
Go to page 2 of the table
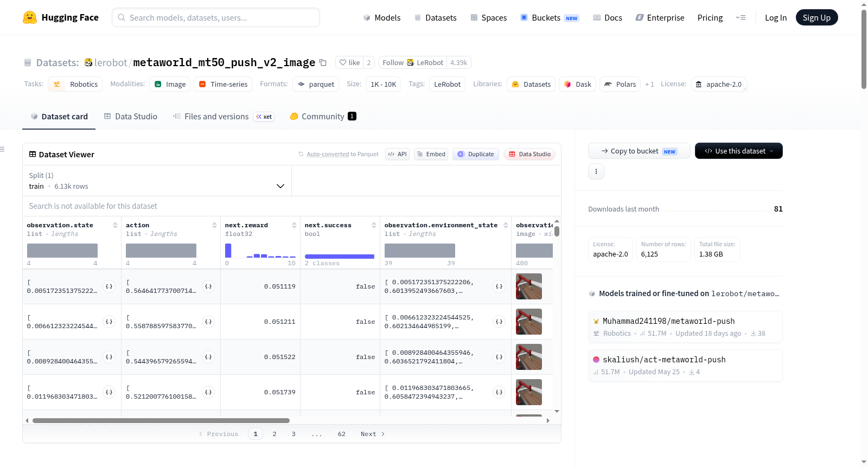tap(275, 434)
